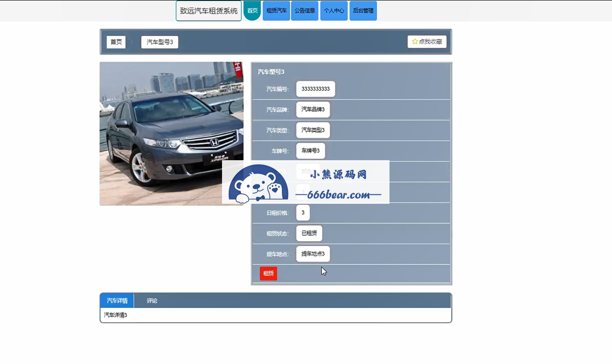Image resolution: width=612 pixels, height=364 pixels.
Task: Click the 车牌号 label
Action: (x=280, y=151)
